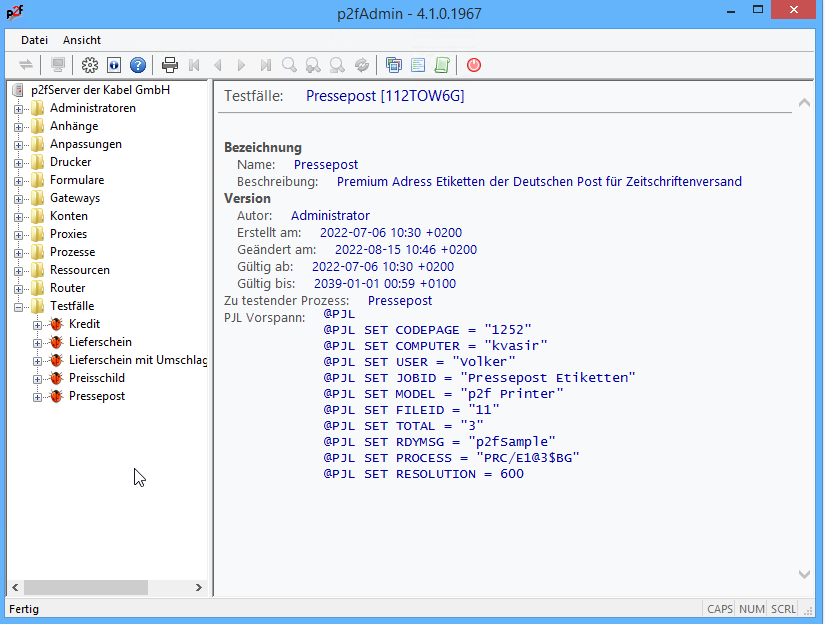Select the Pressepost test case in tree

click(97, 396)
